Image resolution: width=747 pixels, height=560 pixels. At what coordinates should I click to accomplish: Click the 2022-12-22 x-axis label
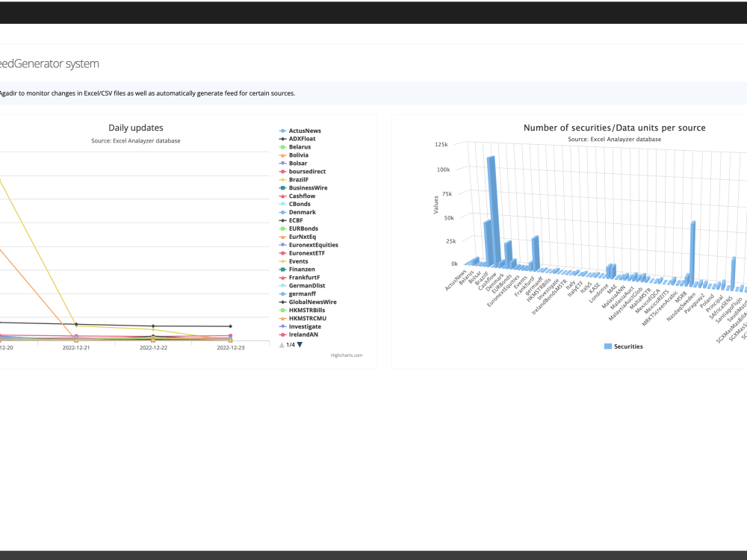pos(153,348)
